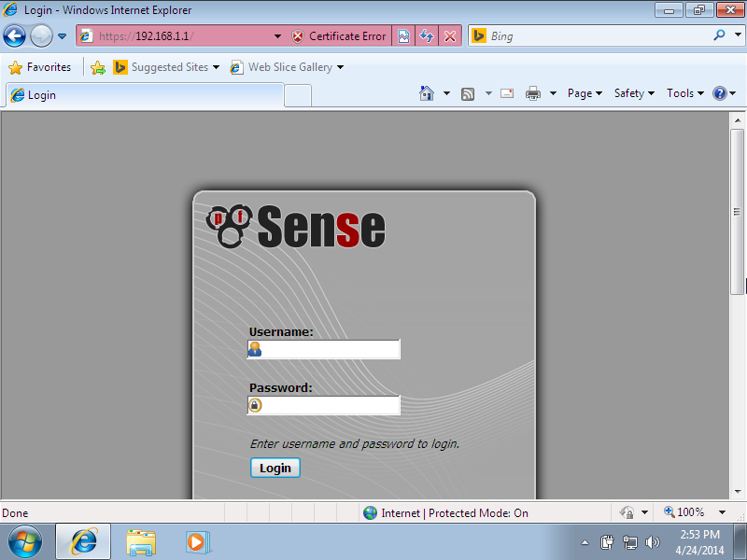Click the Read Mail envelope icon
The image size is (747, 560).
click(x=507, y=93)
